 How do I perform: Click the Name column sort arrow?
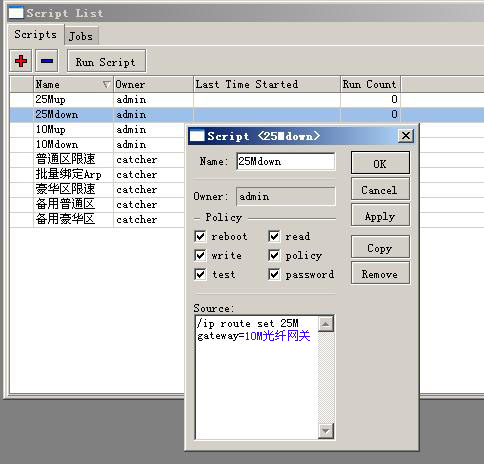(x=106, y=84)
